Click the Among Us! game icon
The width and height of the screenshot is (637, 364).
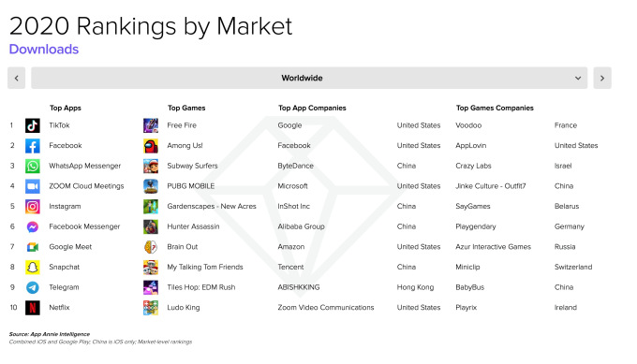tap(151, 146)
